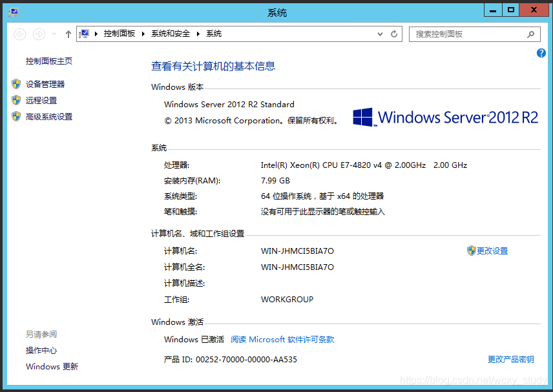Open 控制面板主页 link
The width and height of the screenshot is (553, 392).
[48, 61]
